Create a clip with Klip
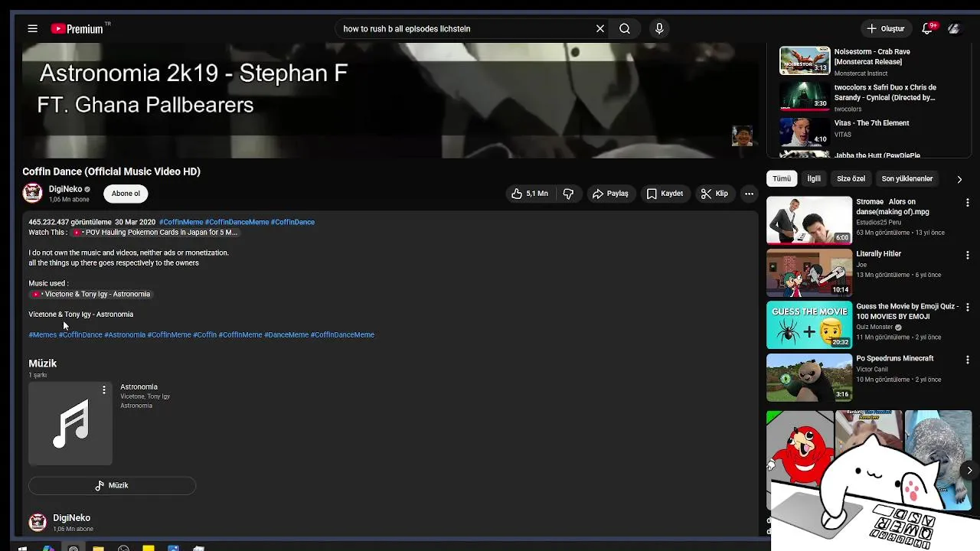The image size is (980, 551). coord(714,194)
